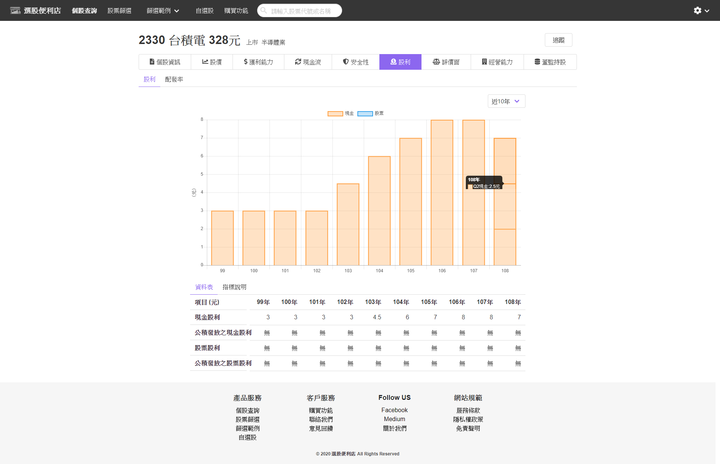Open the 近10年 period dropdown
Viewport: 720px width, 464px height.
pyautogui.click(x=506, y=101)
